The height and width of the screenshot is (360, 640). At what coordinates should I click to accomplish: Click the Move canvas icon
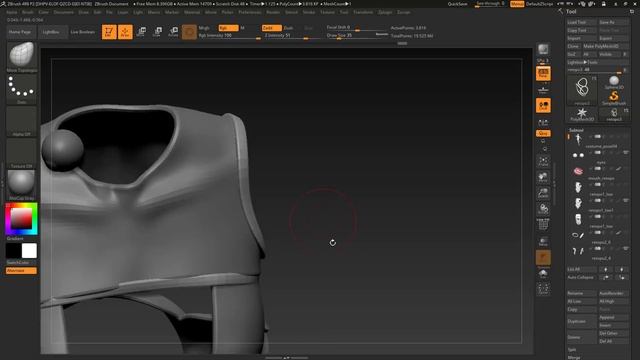point(543,177)
